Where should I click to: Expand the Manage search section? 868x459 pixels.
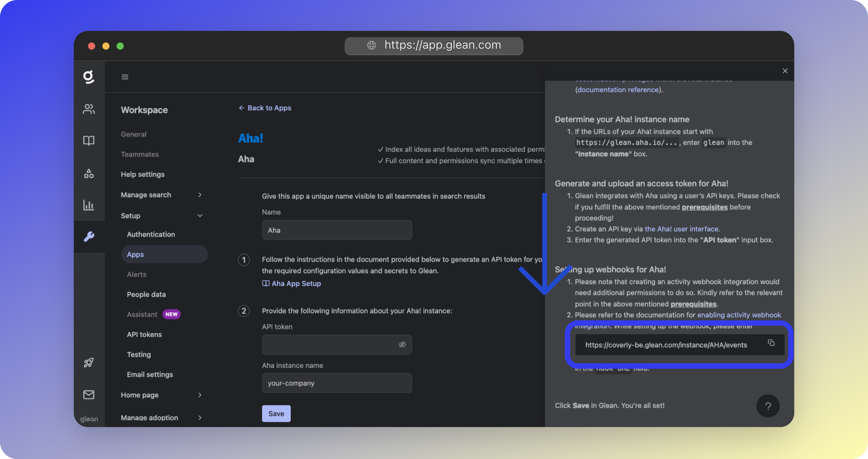pos(200,195)
